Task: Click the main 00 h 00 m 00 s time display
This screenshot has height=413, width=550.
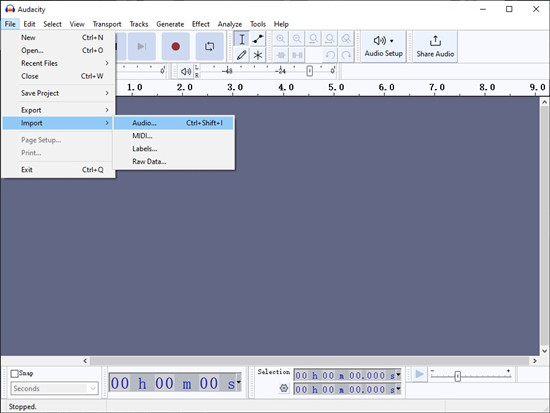Action: coord(175,383)
